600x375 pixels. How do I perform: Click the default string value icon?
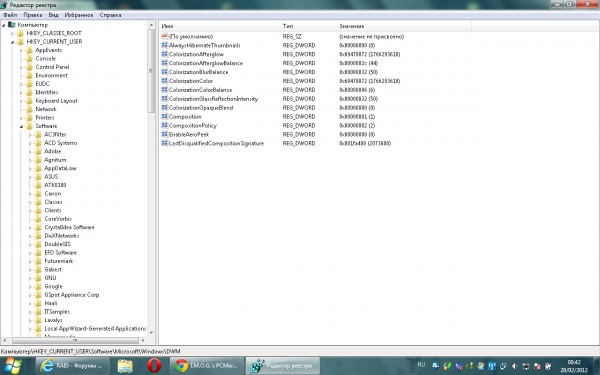[165, 36]
